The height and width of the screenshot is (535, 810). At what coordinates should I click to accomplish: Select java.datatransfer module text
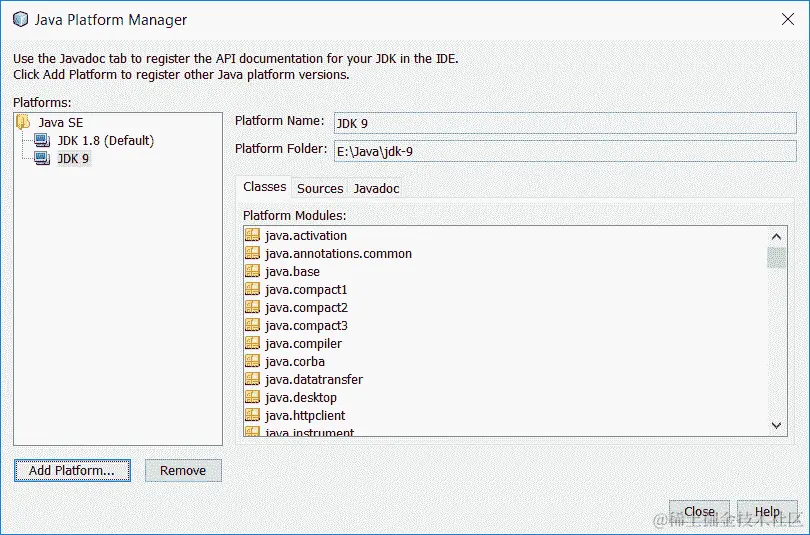tap(314, 380)
